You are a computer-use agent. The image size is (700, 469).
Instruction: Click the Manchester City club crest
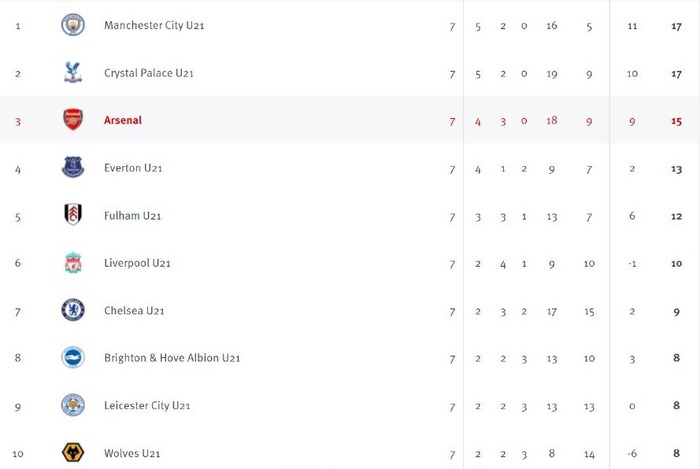[x=73, y=25]
